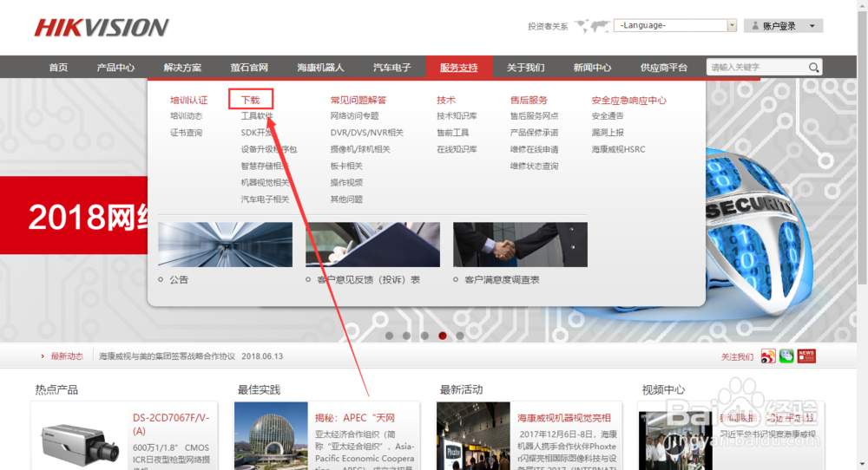Click the 下载 menu heading
Image resolution: width=868 pixels, height=470 pixels.
(251, 100)
